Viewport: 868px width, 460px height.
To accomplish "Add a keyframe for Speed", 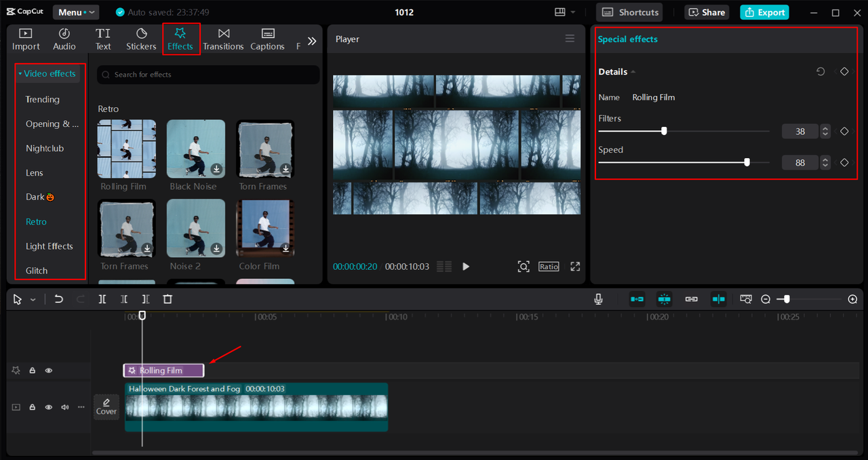I will pos(844,163).
